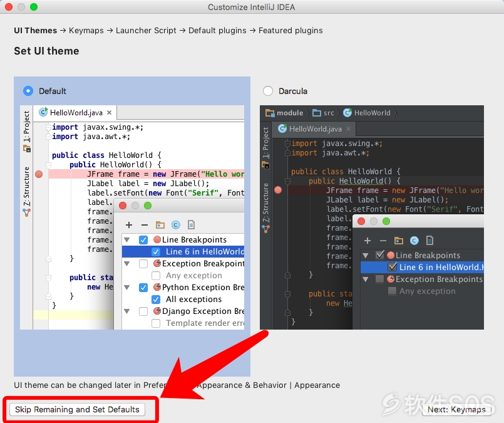Click the Project folder icon in Darcula preview sidebar
Screen dimensions: 504x423
tap(265, 165)
